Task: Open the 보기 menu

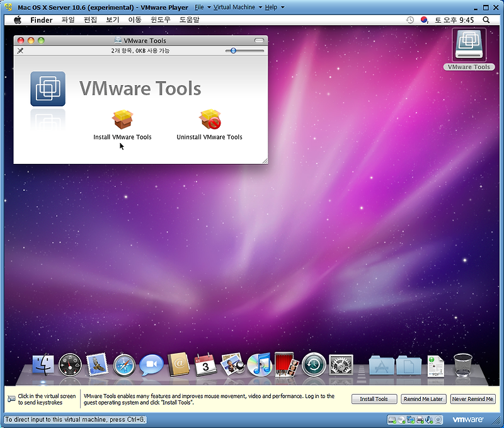Action: (x=113, y=20)
